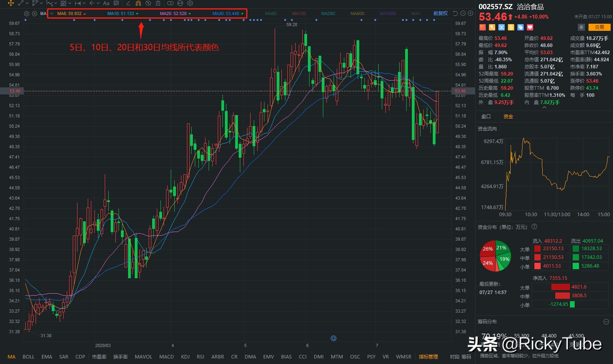The image size is (613, 364).
Task: Collapse the MA legend chevron
Action: click(x=51, y=13)
